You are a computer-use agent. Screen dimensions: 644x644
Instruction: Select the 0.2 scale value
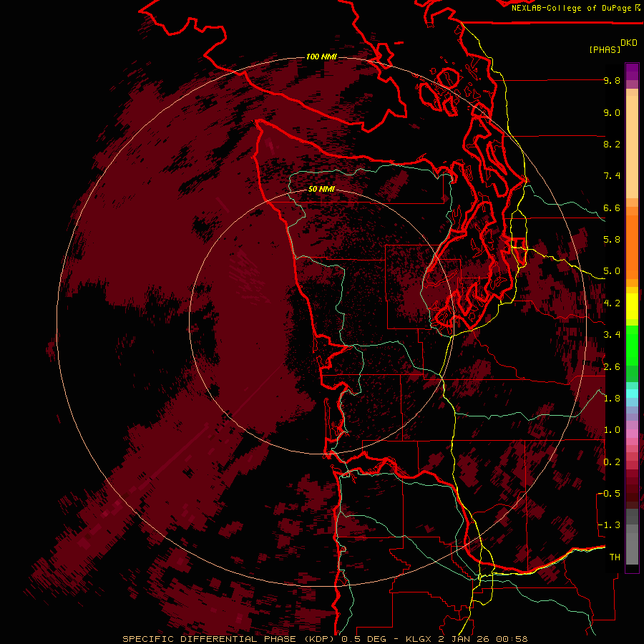point(612,462)
